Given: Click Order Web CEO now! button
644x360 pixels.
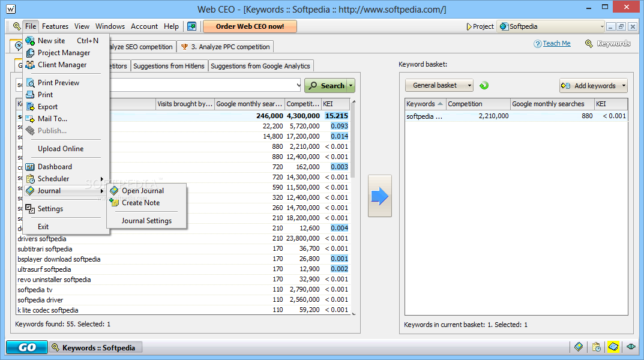Looking at the screenshot, I should [x=250, y=26].
